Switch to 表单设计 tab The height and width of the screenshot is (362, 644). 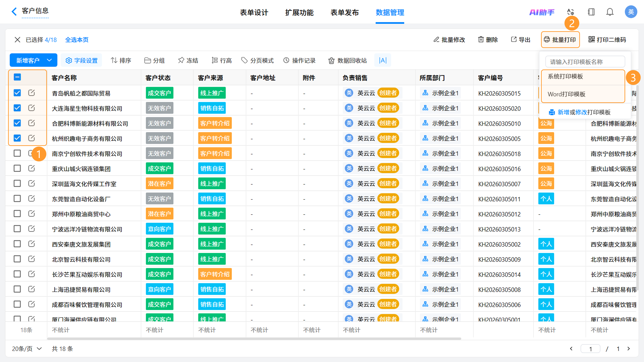coord(254,13)
